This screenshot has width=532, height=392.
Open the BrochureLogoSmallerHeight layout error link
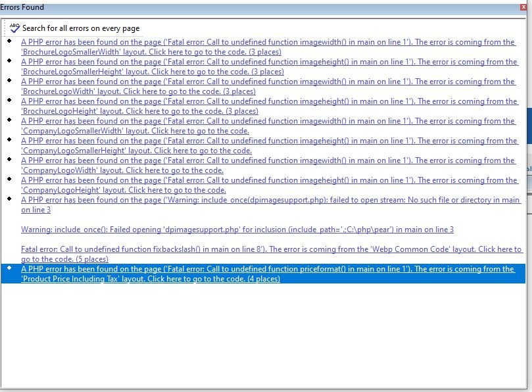tap(270, 66)
